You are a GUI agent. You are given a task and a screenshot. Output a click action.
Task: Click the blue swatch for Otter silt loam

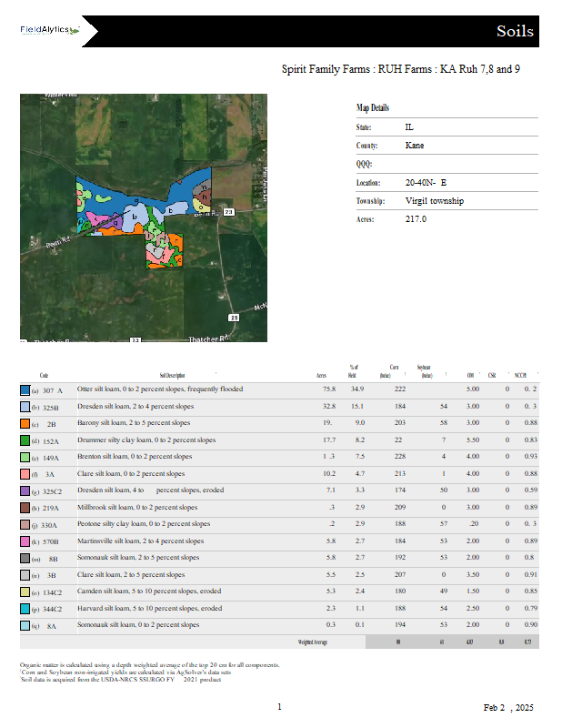(x=25, y=389)
